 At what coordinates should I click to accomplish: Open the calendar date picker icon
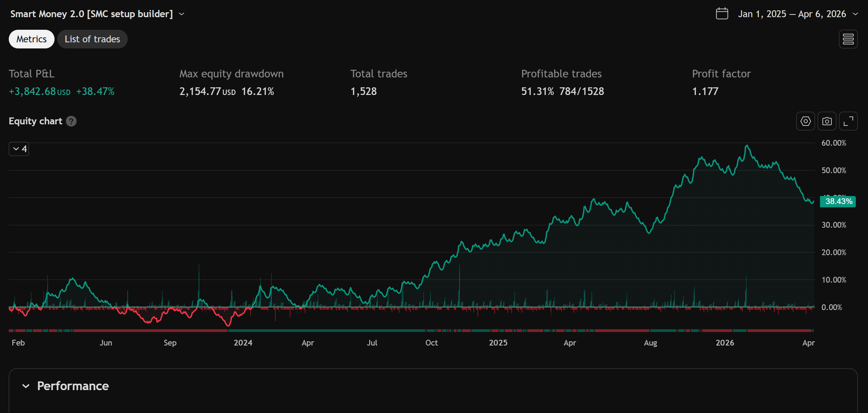pyautogui.click(x=722, y=14)
